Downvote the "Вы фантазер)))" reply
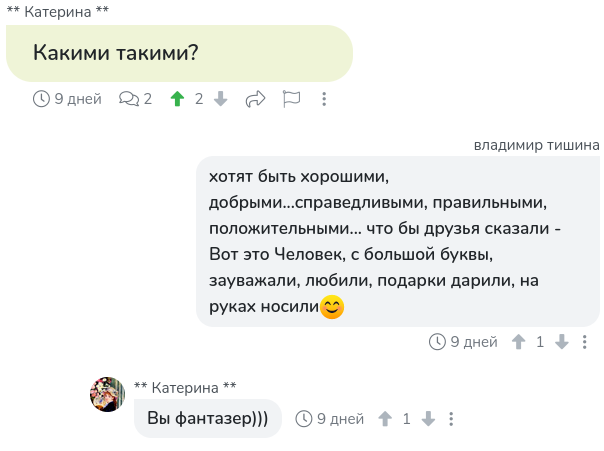604x451 pixels. click(428, 419)
